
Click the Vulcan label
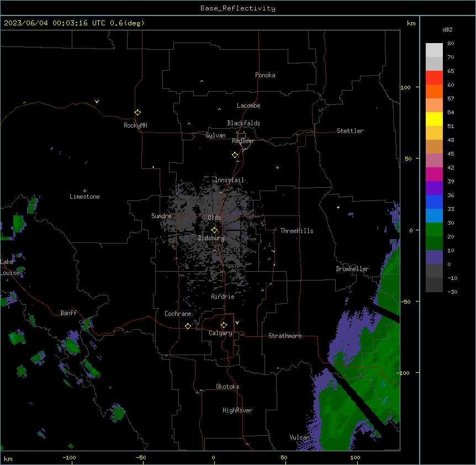[299, 437]
